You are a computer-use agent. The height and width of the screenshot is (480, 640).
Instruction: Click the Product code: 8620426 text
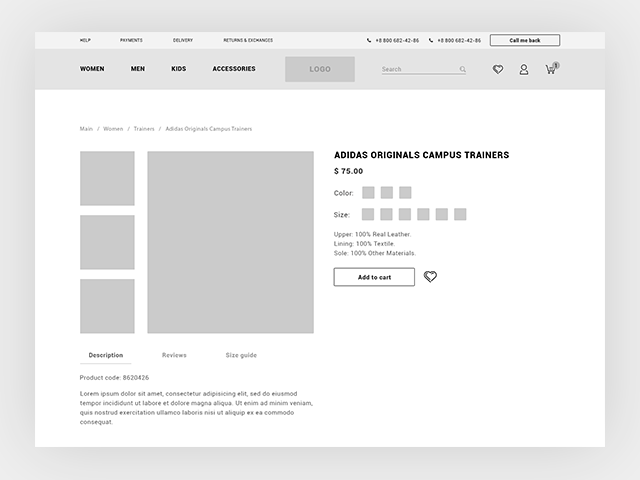[x=114, y=378]
